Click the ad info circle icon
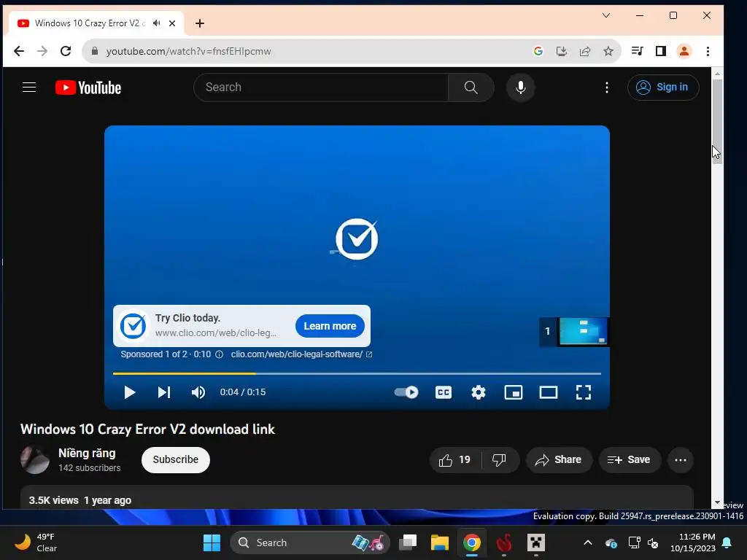 219,354
